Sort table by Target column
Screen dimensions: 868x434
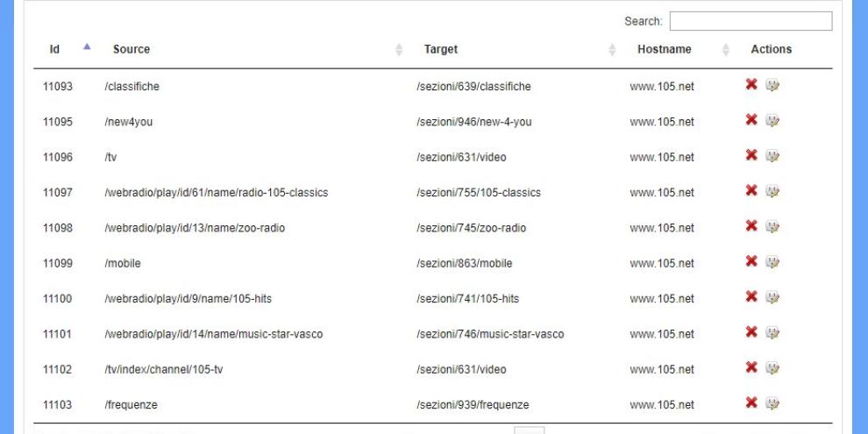point(441,50)
